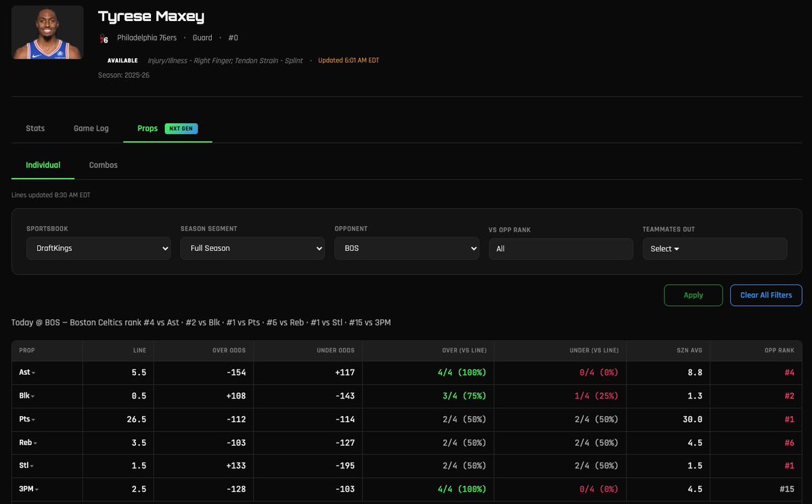Click the 3PM opp rank #15

(786, 489)
